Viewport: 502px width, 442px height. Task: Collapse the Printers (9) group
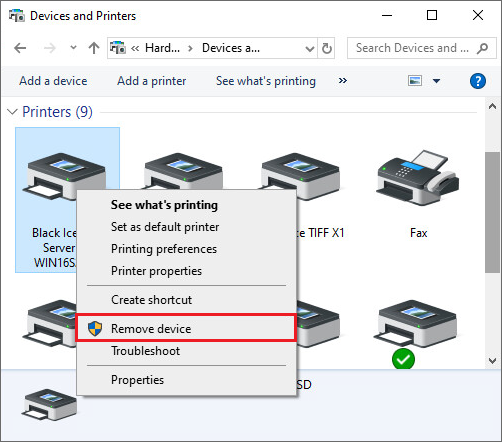(x=12, y=112)
